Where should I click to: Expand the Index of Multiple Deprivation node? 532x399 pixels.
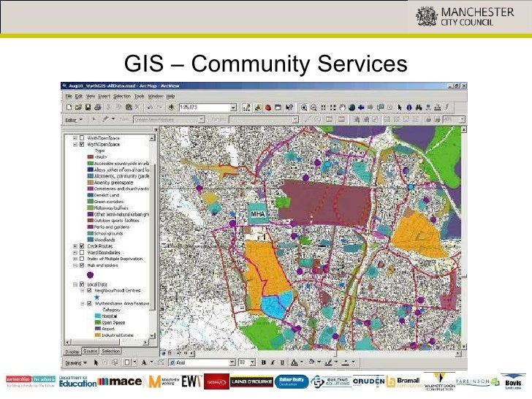tap(75, 259)
